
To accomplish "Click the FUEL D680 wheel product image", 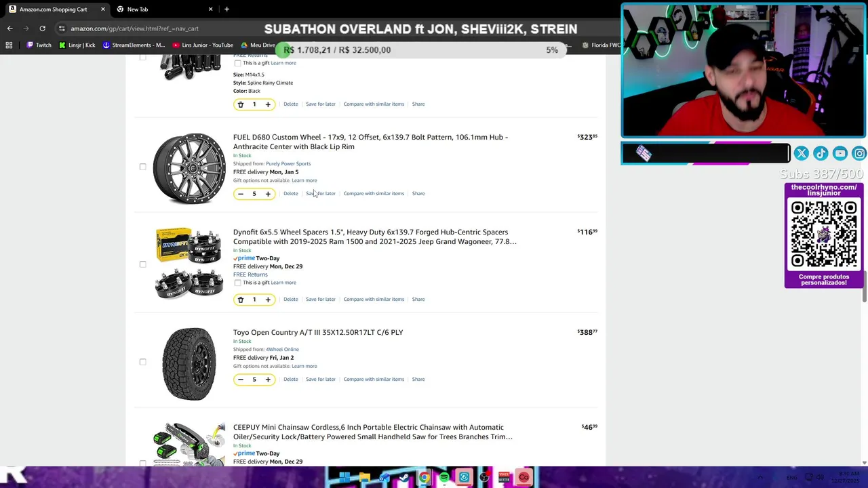I will (189, 168).
